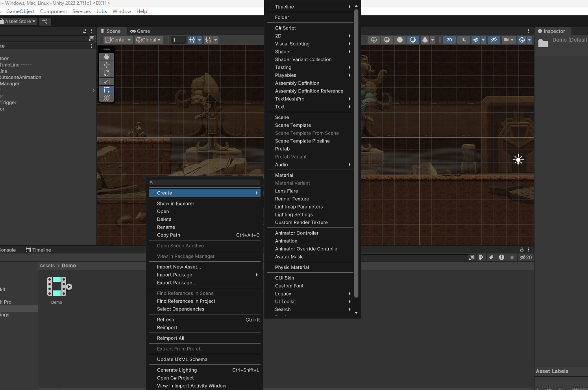Toggle scene audio mute
This screenshot has height=390, width=588.
pos(464,40)
